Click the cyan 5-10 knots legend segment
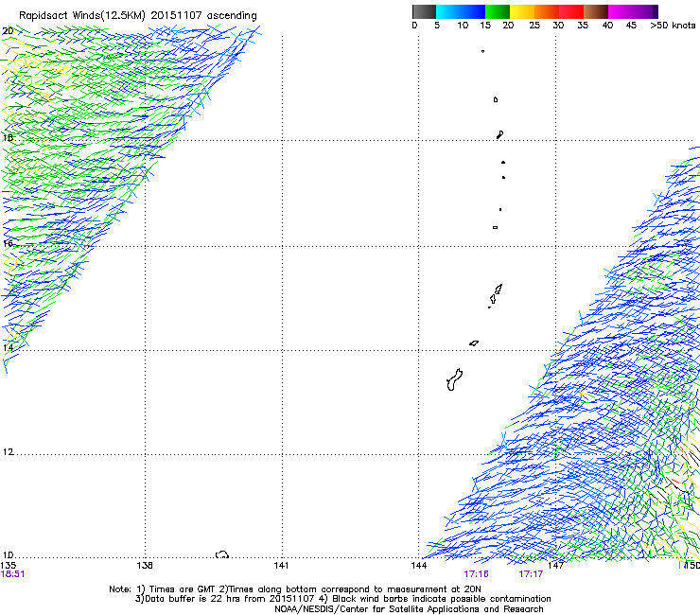This screenshot has width=700, height=615. [448, 11]
